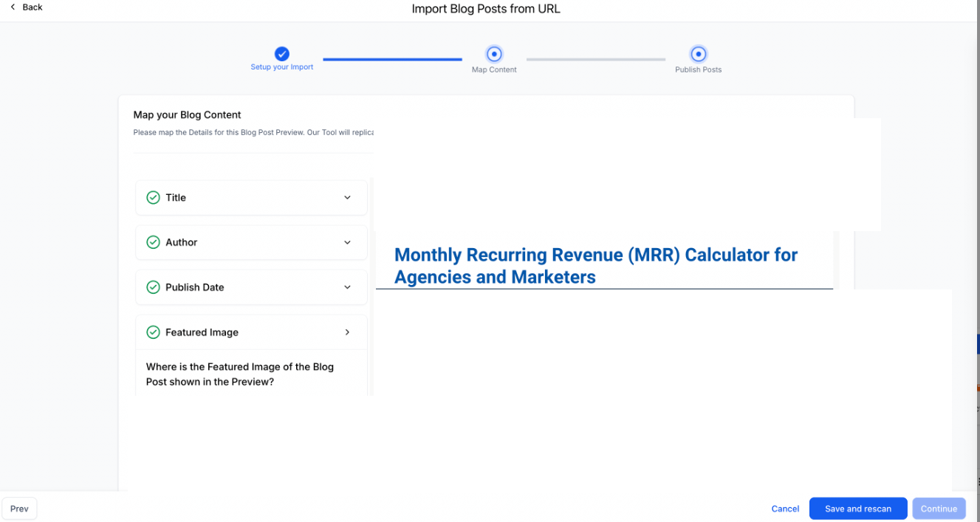This screenshot has width=980, height=522.
Task: Click the green check icon beside Author
Action: (153, 242)
